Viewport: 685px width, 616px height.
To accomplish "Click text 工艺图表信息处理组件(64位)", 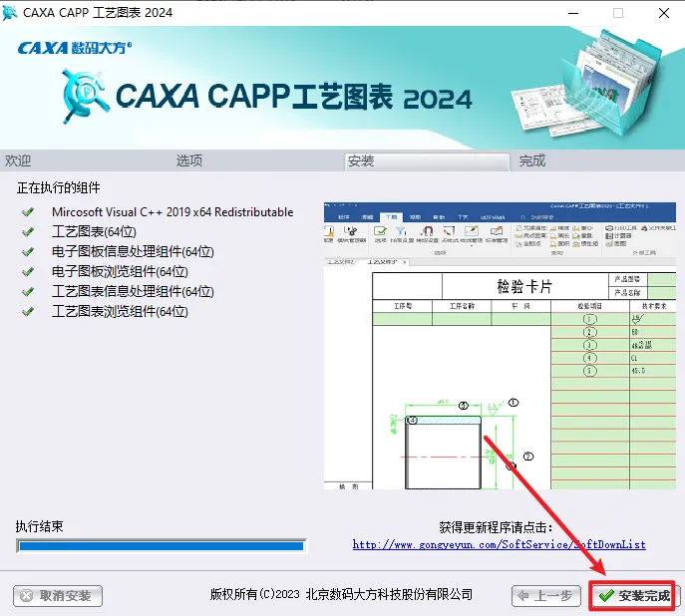I will point(133,292).
